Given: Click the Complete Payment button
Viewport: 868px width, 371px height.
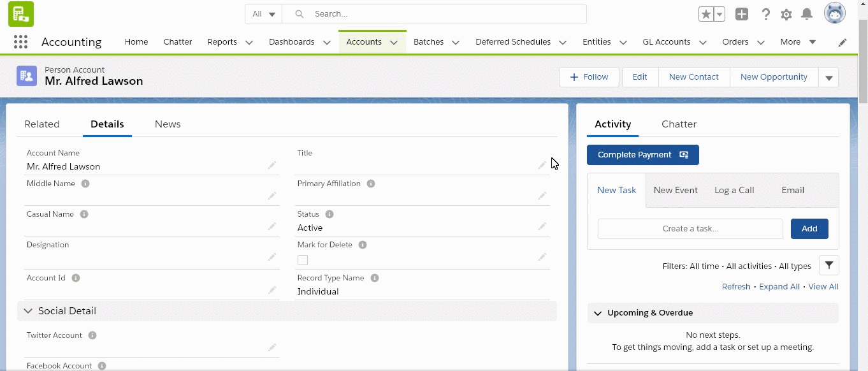Looking at the screenshot, I should point(642,155).
